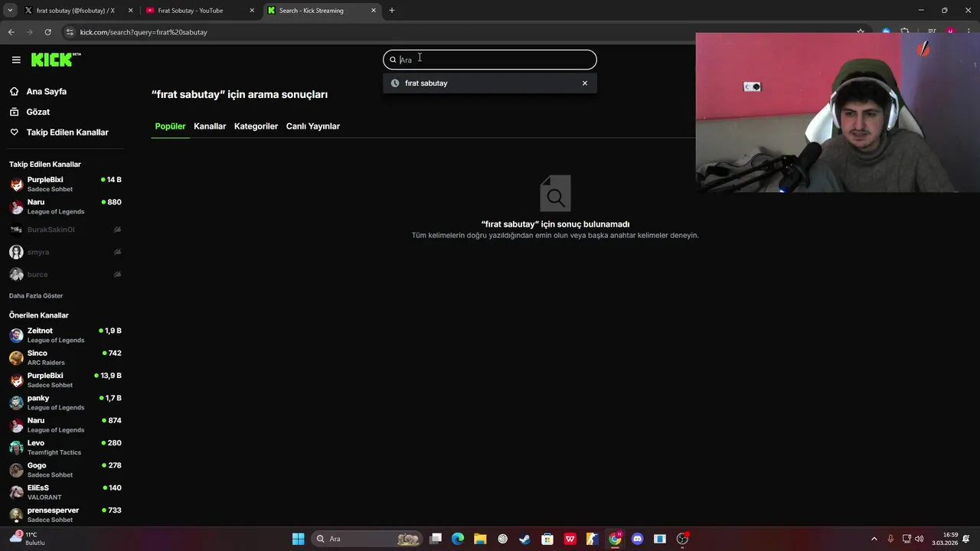Click the no-results magnifier document icon
This screenshot has height=551, width=980.
(555, 194)
